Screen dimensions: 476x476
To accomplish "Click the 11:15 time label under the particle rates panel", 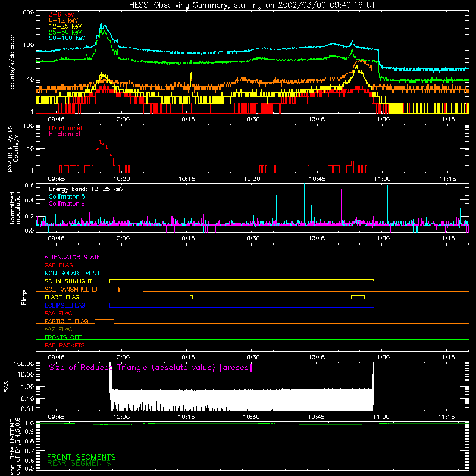I will point(447,179).
